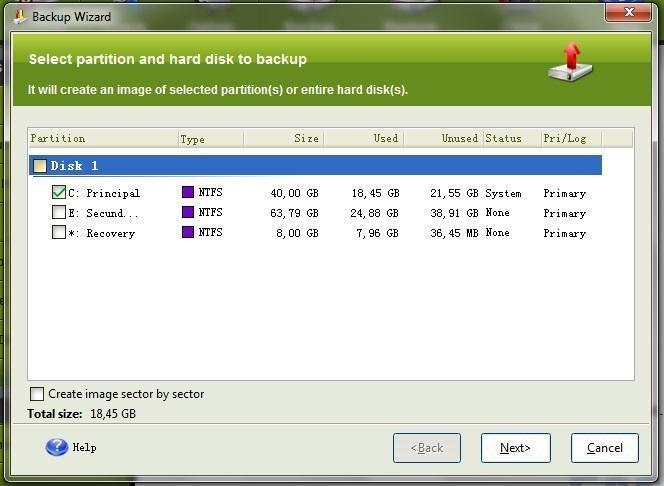The image size is (664, 486).
Task: Close the Backup Wizard window
Action: (x=629, y=12)
